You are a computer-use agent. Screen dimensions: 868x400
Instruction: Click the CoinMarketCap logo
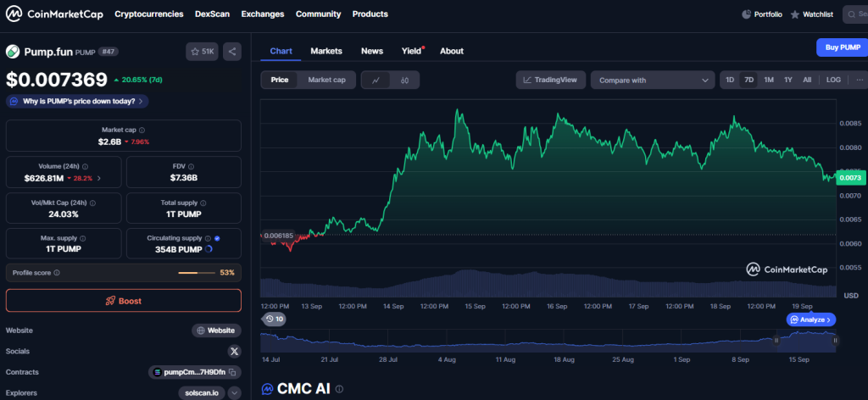54,14
